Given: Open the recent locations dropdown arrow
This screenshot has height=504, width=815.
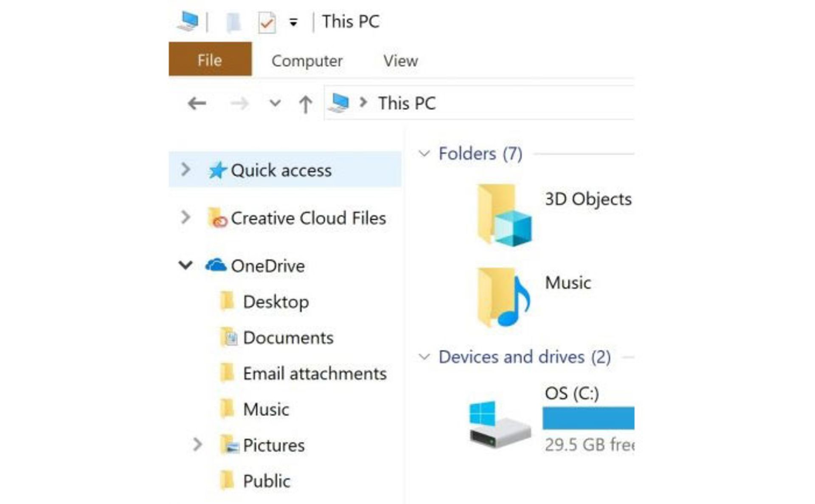Looking at the screenshot, I should coord(275,103).
